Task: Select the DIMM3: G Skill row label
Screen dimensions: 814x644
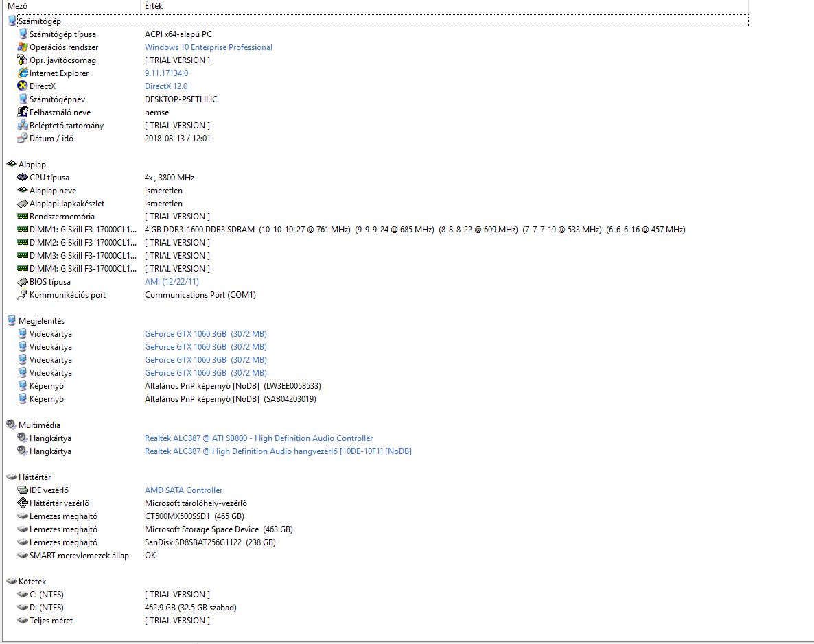Action: click(x=83, y=255)
